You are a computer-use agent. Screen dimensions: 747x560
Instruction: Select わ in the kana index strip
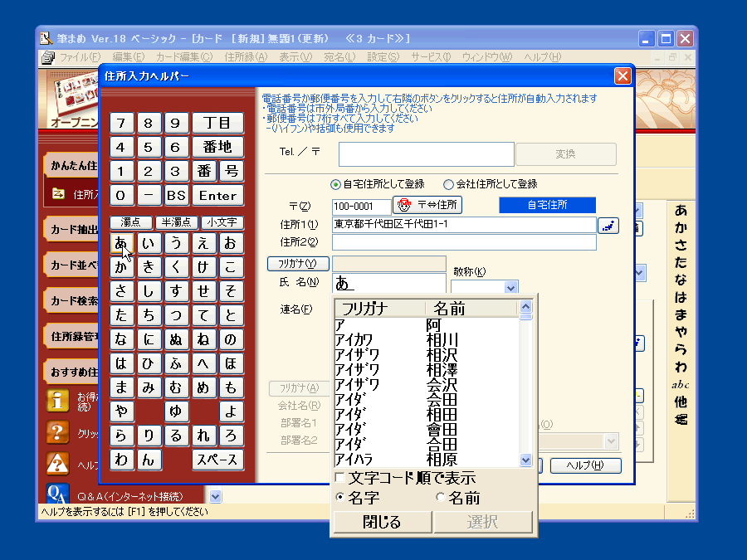pyautogui.click(x=681, y=368)
